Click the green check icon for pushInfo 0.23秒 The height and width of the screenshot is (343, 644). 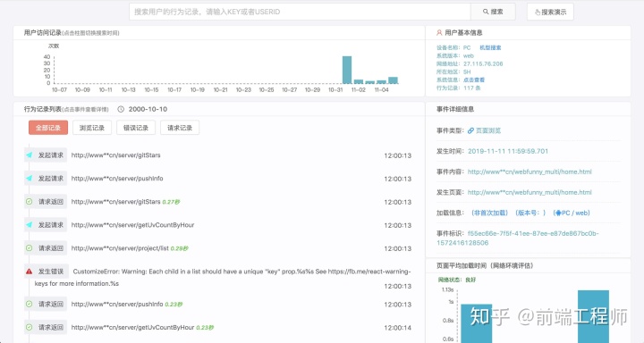(30, 304)
